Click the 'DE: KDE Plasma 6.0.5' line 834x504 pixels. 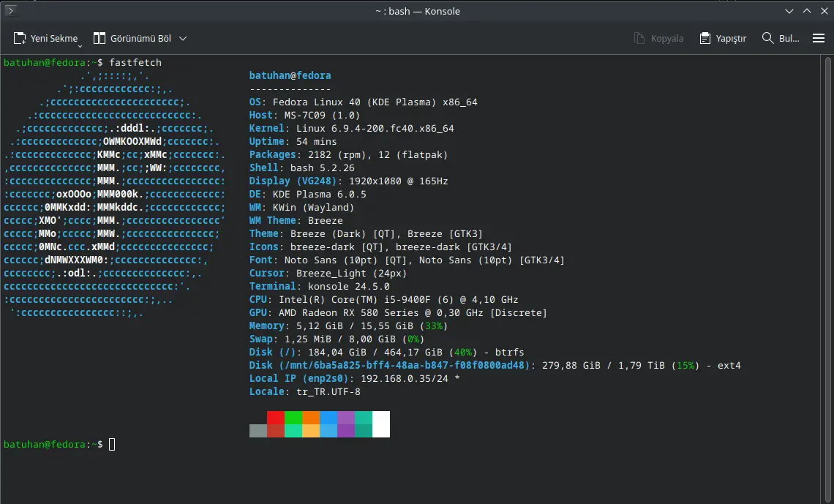coord(307,194)
